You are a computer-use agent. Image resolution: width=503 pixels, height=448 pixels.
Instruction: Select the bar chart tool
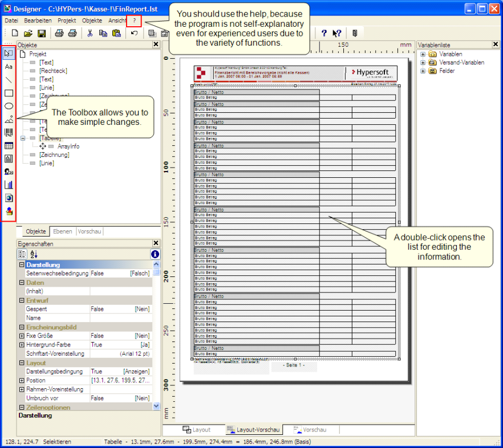[x=9, y=185]
